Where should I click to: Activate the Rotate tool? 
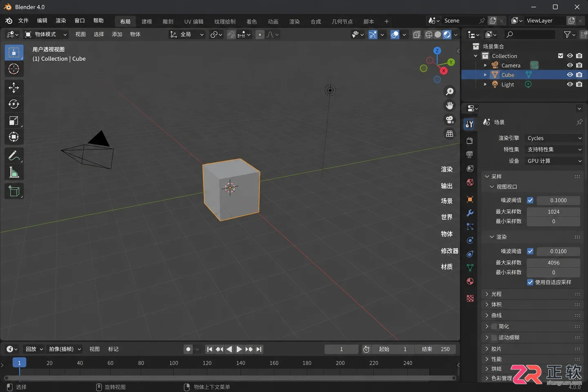pyautogui.click(x=14, y=104)
